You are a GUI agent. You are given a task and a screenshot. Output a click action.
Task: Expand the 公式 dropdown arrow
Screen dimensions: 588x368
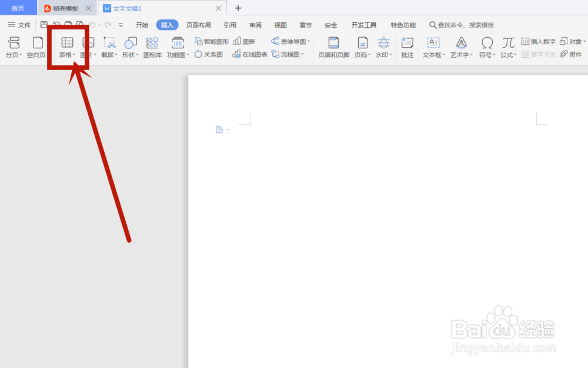coord(515,55)
